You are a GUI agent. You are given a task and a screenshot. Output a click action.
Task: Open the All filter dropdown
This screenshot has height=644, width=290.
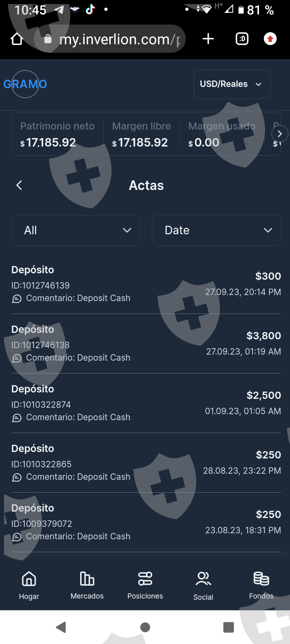76,230
